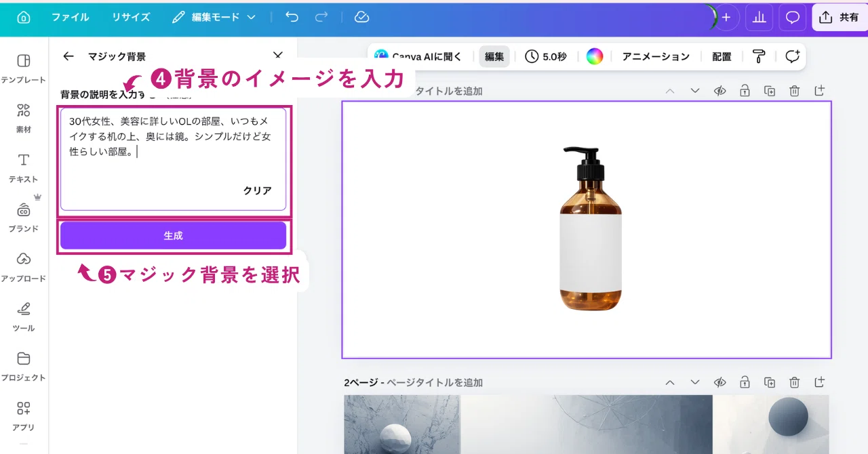
Task: Toggle the lock icon for page 2
Action: (745, 382)
